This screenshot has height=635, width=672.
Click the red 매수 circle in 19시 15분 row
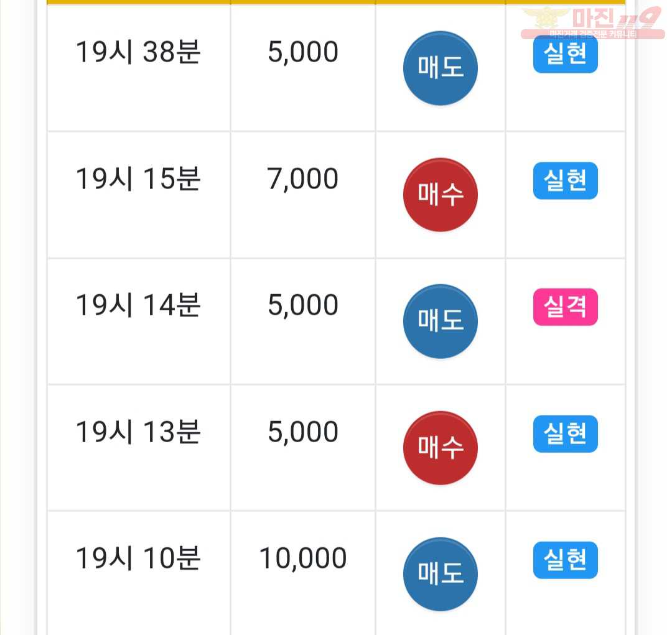[x=440, y=195]
